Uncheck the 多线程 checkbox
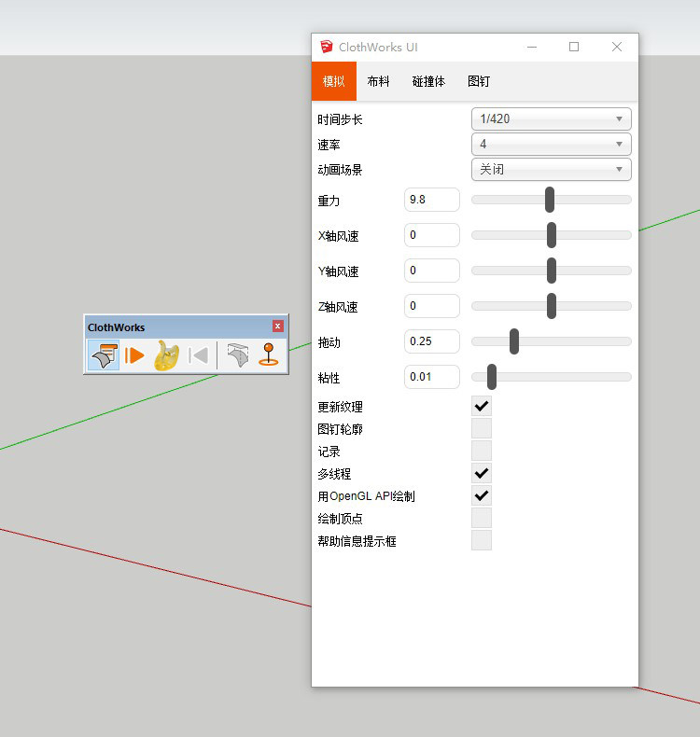Viewport: 700px width, 737px height. (x=482, y=473)
